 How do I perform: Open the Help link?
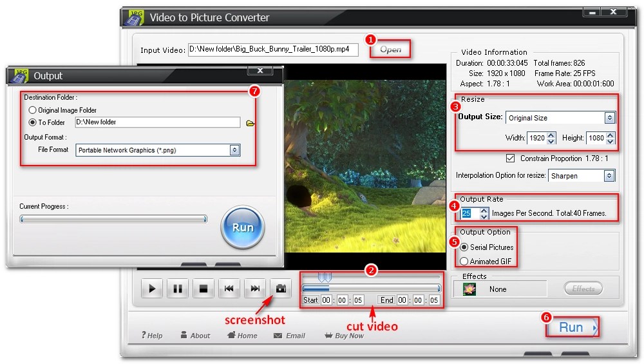152,335
